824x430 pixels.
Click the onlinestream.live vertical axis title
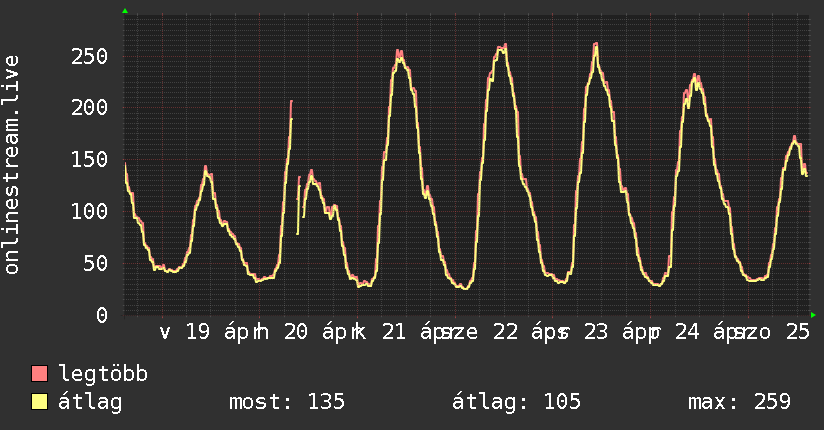pos(12,165)
